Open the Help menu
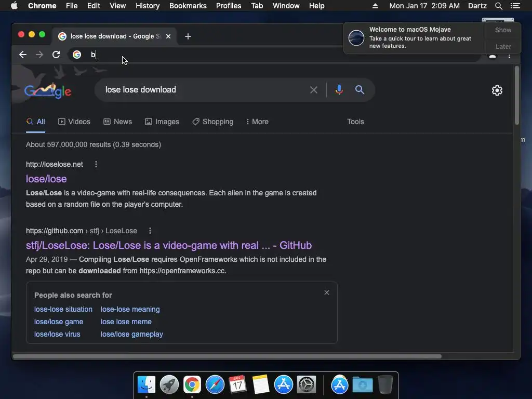The height and width of the screenshot is (399, 532). [x=316, y=6]
